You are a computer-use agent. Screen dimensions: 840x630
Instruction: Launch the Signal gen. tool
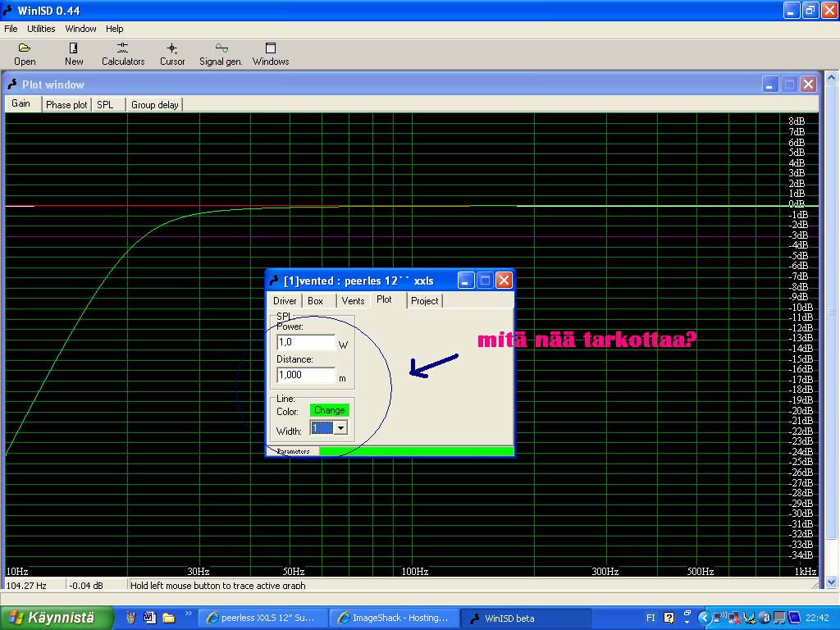(221, 54)
